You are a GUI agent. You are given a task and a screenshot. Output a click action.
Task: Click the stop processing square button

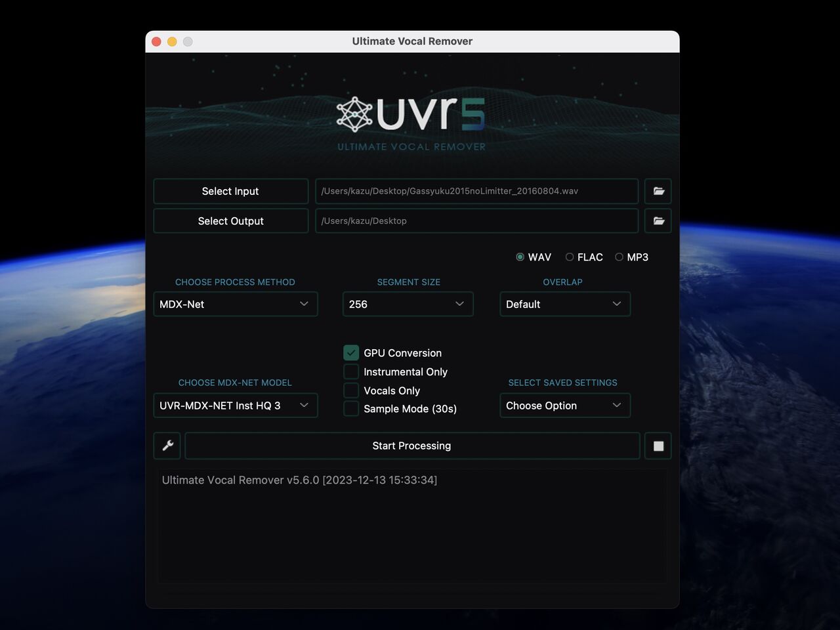click(x=658, y=446)
